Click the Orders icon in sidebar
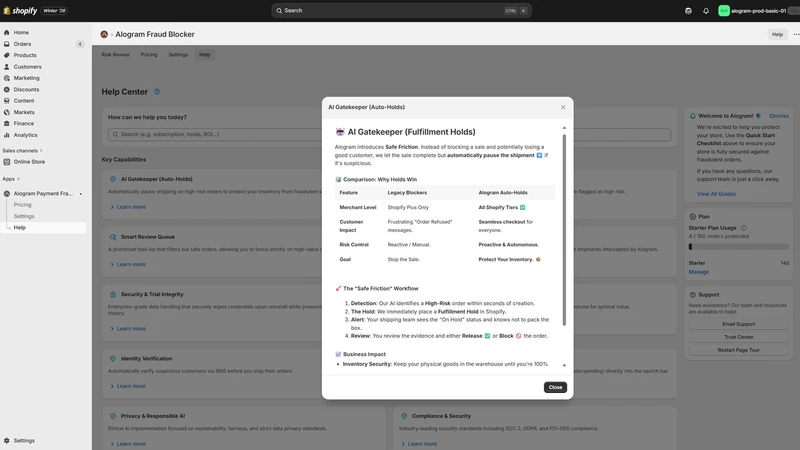 (x=7, y=44)
